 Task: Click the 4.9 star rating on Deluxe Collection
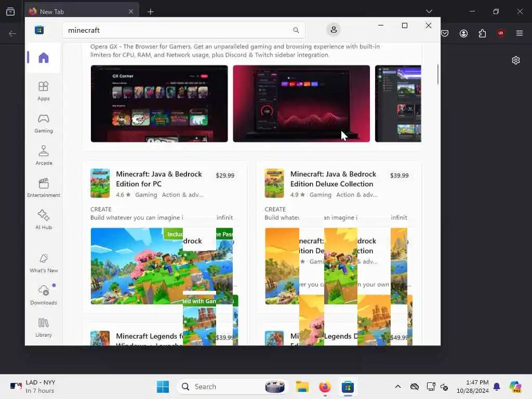coord(298,195)
